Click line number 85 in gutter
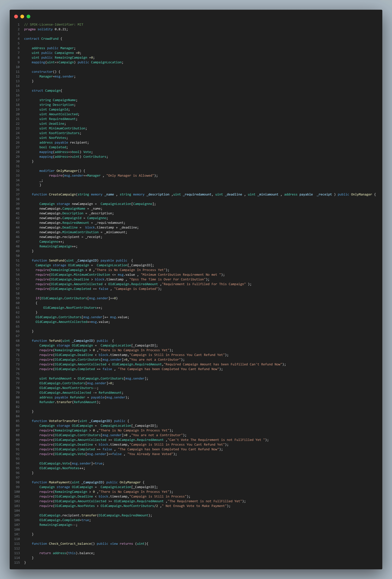This screenshot has height=579, width=392. [x=17, y=421]
